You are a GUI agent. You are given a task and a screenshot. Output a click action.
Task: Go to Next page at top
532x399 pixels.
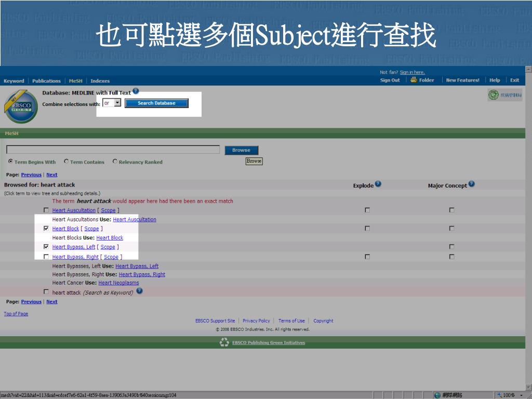click(52, 175)
